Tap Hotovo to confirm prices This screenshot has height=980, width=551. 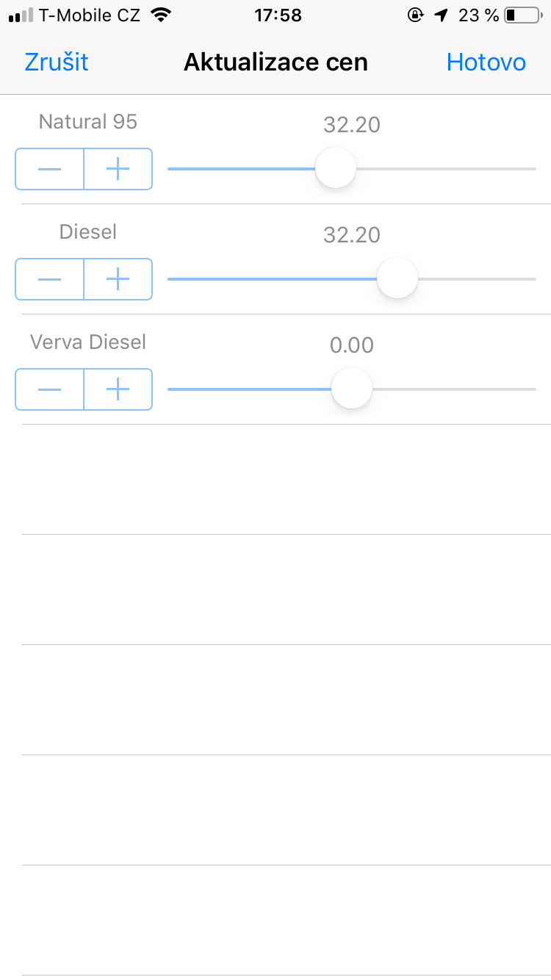click(x=486, y=62)
